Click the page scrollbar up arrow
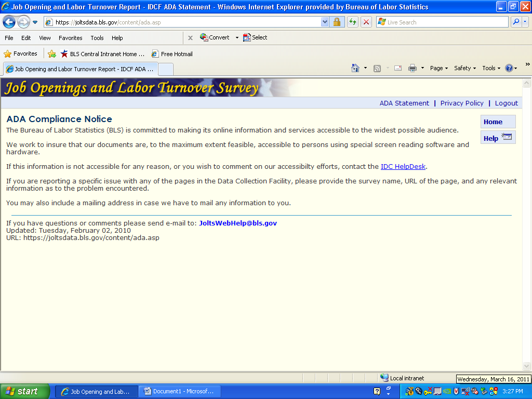532x399 pixels. pyautogui.click(x=527, y=83)
